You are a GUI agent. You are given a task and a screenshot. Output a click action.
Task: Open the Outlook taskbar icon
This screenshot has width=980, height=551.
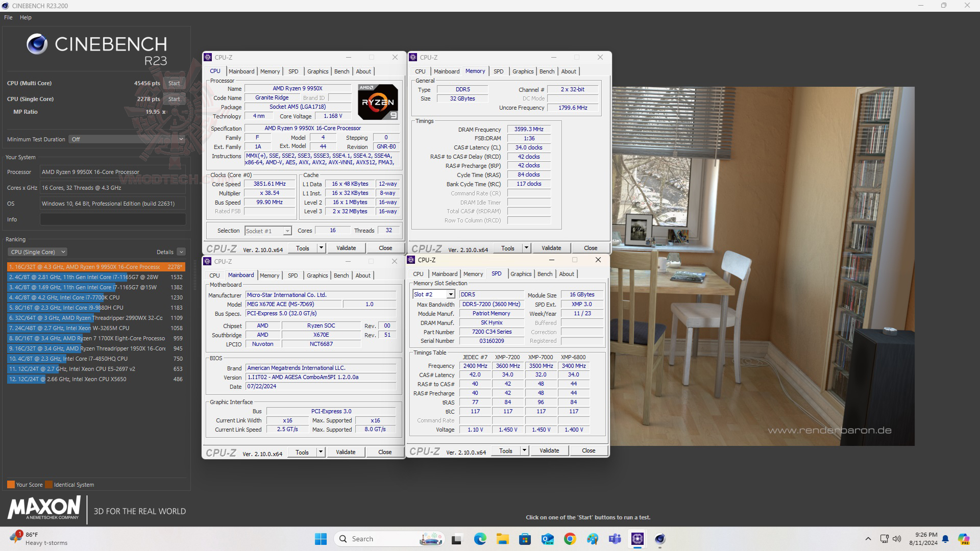click(548, 539)
